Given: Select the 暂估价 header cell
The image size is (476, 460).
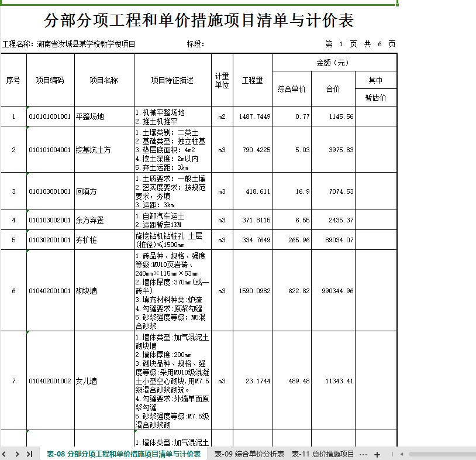Looking at the screenshot, I should 376,98.
